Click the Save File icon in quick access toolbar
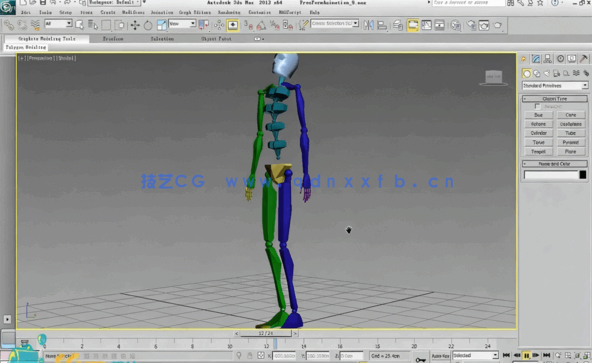The image size is (592, 363). [x=43, y=3]
